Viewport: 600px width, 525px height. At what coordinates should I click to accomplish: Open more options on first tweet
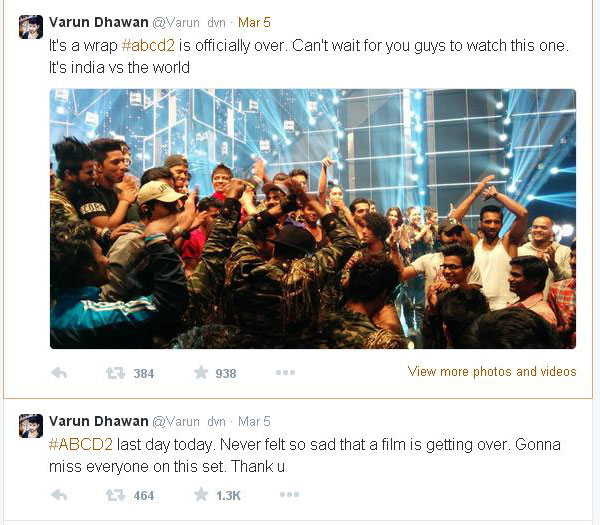[285, 372]
